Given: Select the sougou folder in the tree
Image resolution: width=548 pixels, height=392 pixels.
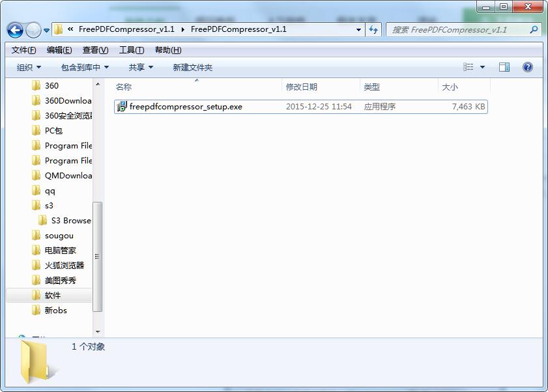Looking at the screenshot, I should tap(59, 236).
